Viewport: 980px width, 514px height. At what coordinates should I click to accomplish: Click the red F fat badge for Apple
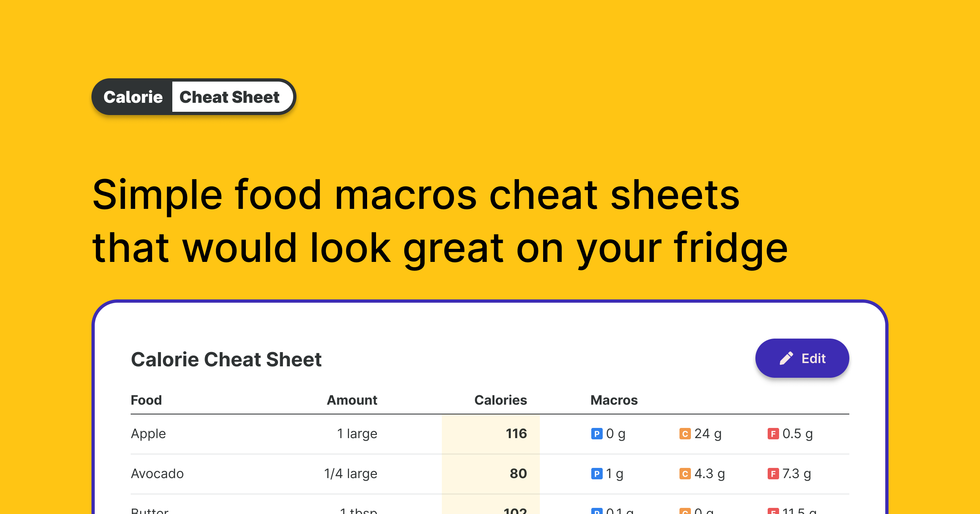773,434
